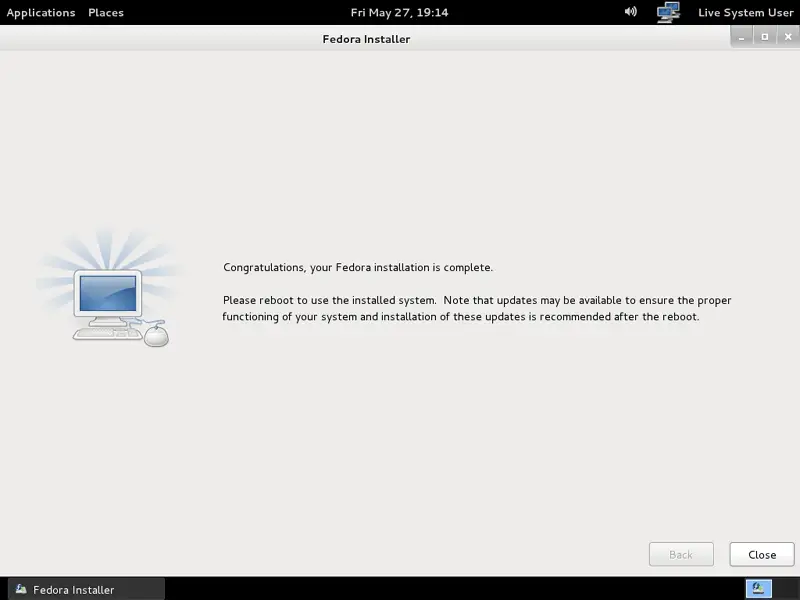Open the Applications menu
800x600 pixels.
[x=41, y=12]
